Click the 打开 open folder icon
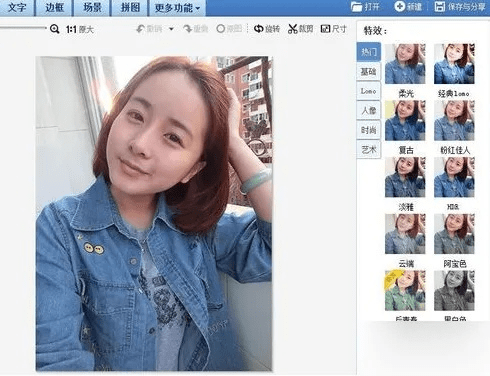Screen dimensions: 490x376 coord(356,7)
